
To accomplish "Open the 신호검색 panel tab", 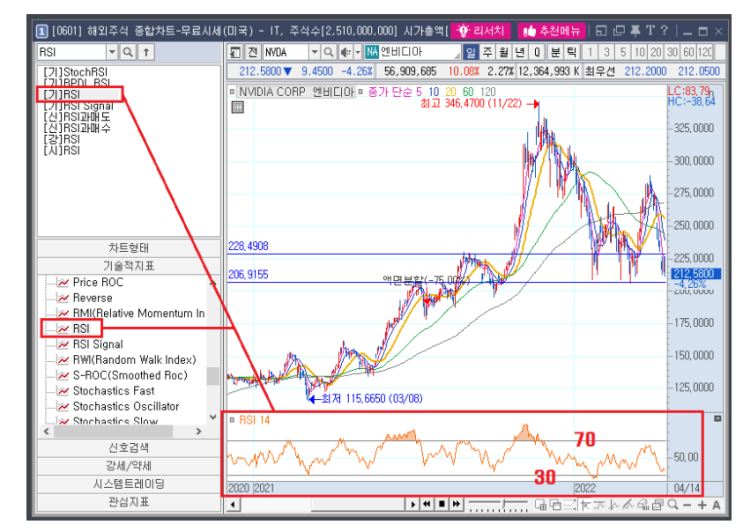I will point(129,448).
